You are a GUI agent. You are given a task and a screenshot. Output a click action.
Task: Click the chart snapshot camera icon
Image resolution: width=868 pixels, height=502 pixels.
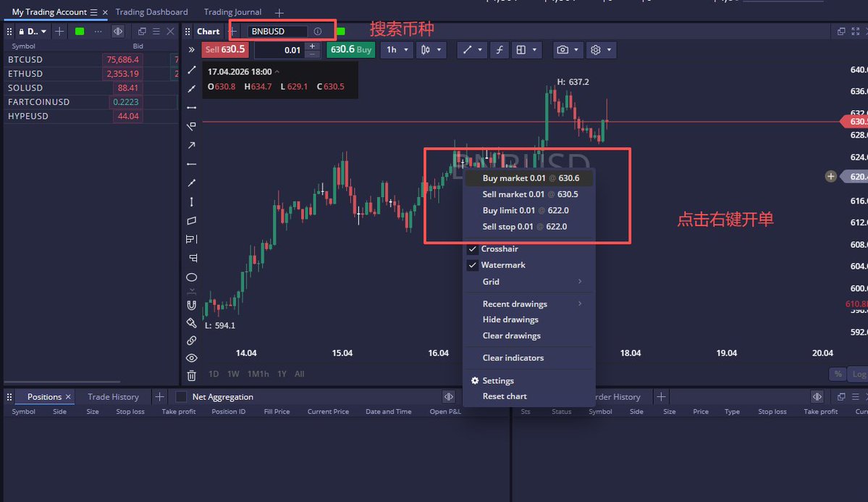562,50
